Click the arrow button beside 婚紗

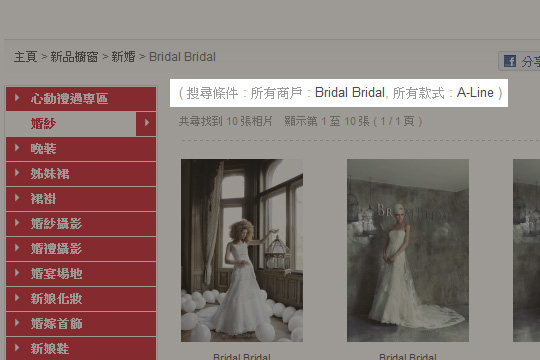click(146, 123)
